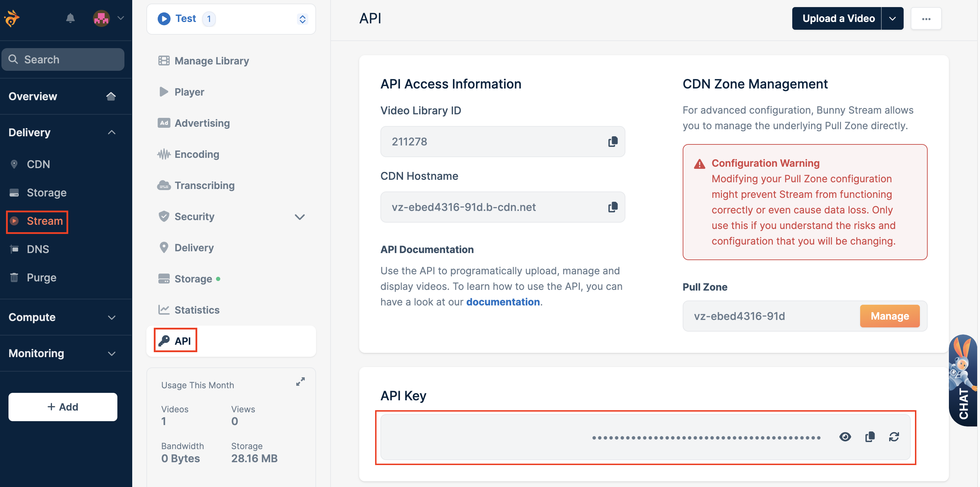Expand the Usage This Month panel
The image size is (980, 487).
(300, 381)
